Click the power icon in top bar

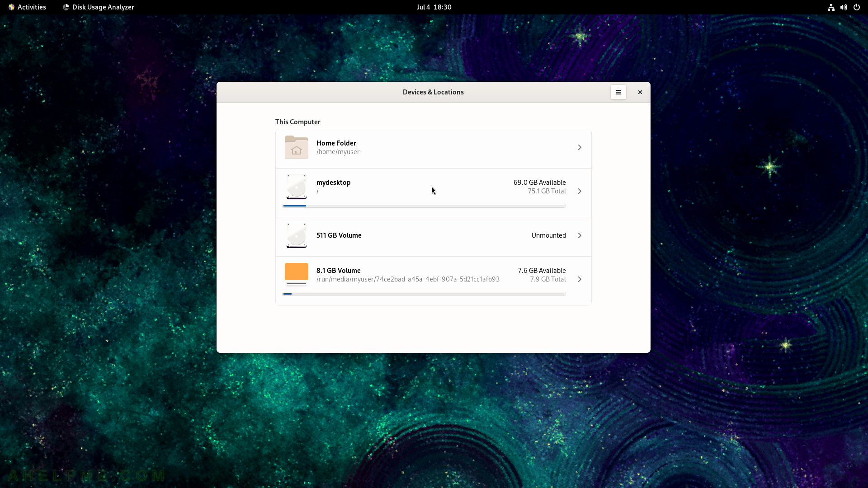tap(856, 7)
